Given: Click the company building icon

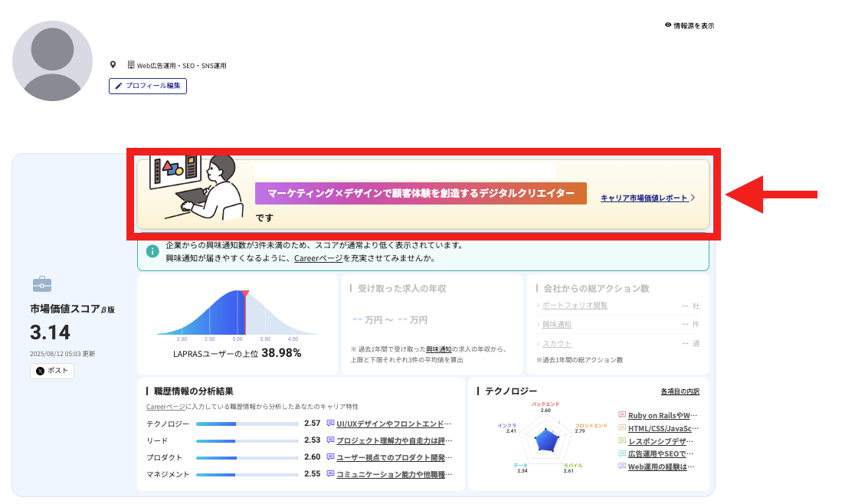Looking at the screenshot, I should click(x=131, y=65).
